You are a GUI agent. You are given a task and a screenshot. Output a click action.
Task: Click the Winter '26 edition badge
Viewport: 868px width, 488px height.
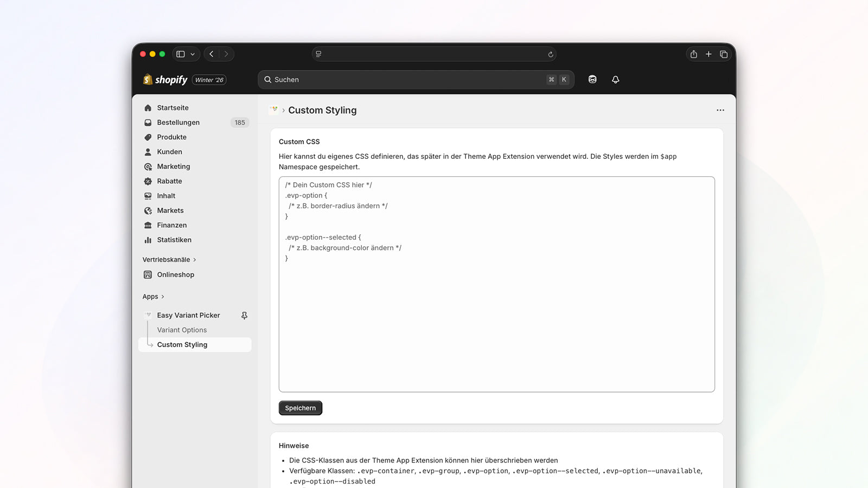[209, 80]
